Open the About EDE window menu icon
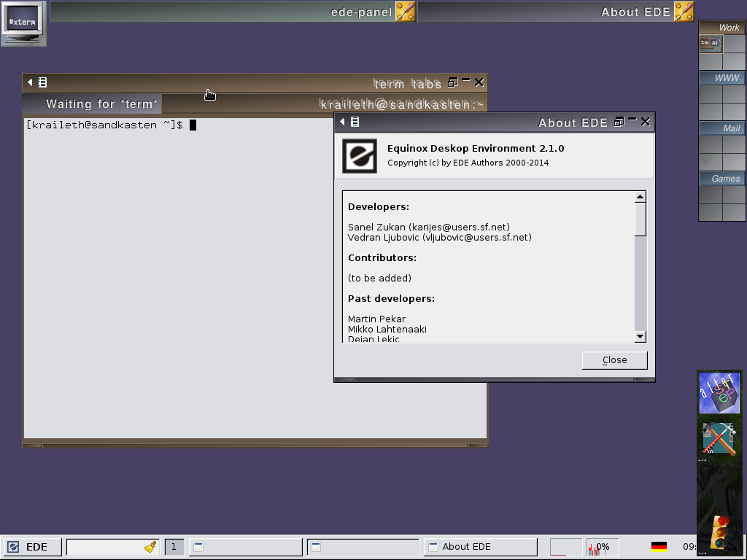The image size is (747, 560). [x=355, y=122]
